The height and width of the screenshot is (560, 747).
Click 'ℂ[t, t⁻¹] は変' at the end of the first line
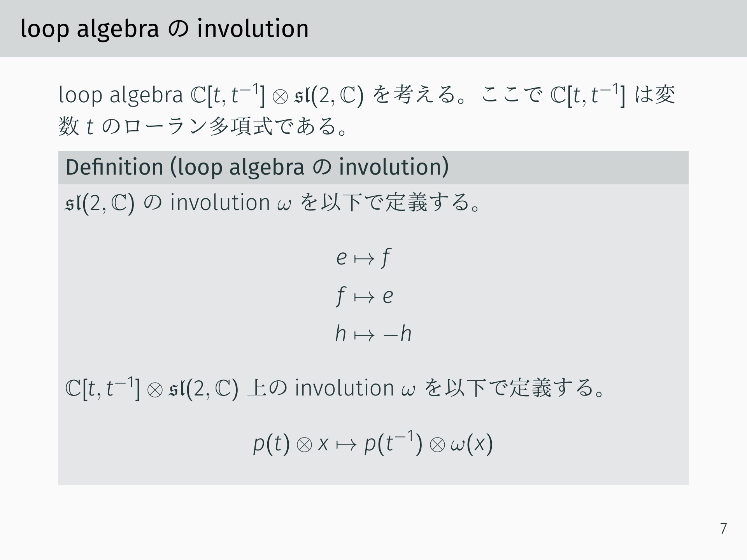[x=613, y=95]
